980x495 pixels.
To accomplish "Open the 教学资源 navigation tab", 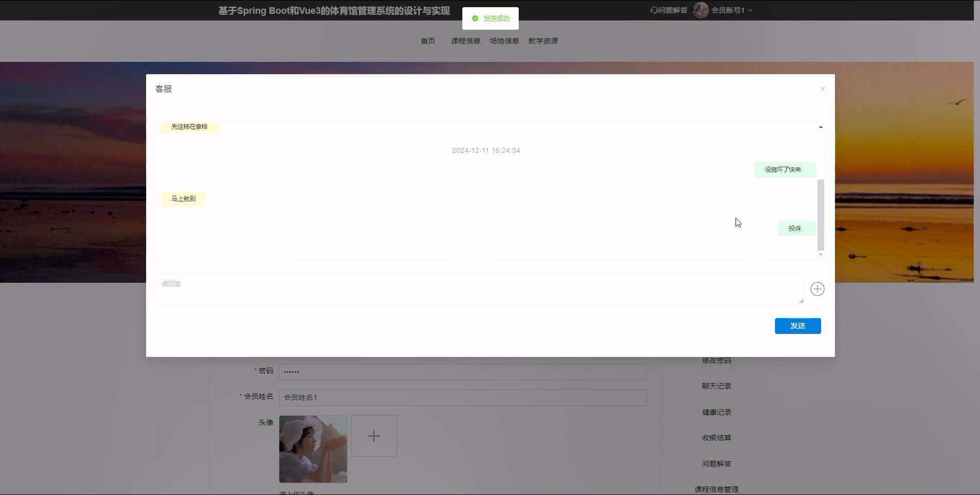I will pyautogui.click(x=543, y=41).
